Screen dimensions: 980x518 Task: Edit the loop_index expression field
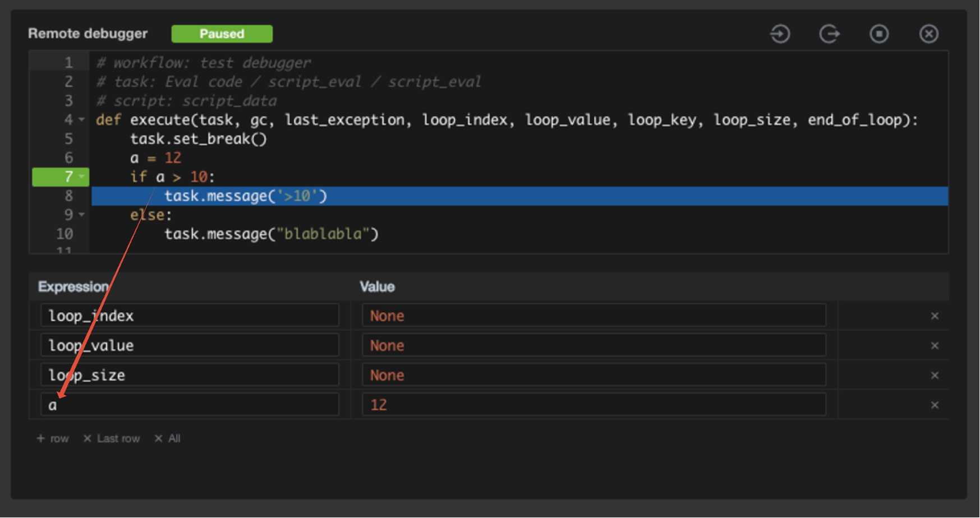(x=190, y=316)
